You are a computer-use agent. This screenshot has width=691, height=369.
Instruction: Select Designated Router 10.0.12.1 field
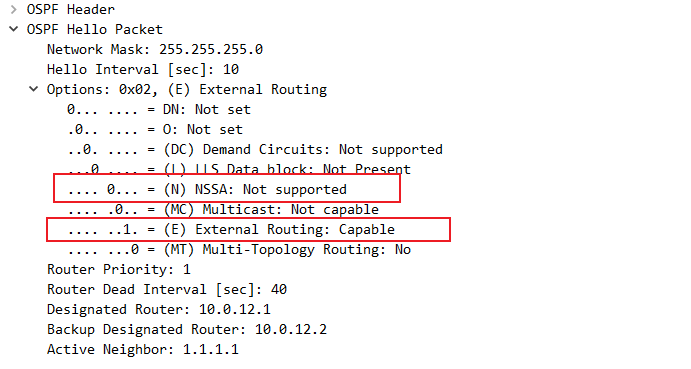[x=159, y=309]
